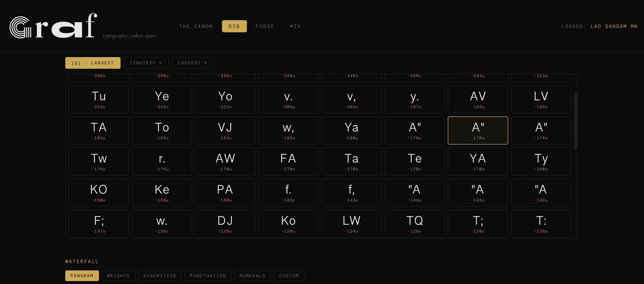The image size is (644, 284).
Task: Pick the Tu kerning pair tile
Action: tap(98, 99)
